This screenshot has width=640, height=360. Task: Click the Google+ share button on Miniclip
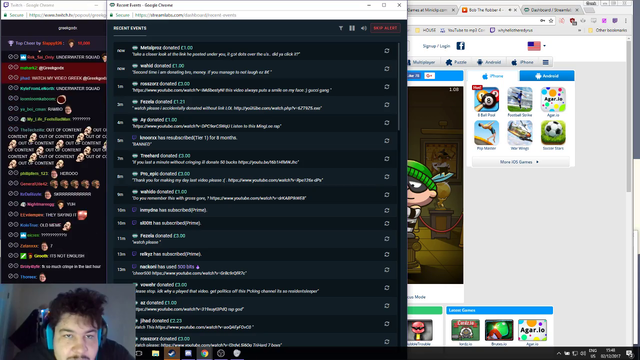(x=429, y=76)
